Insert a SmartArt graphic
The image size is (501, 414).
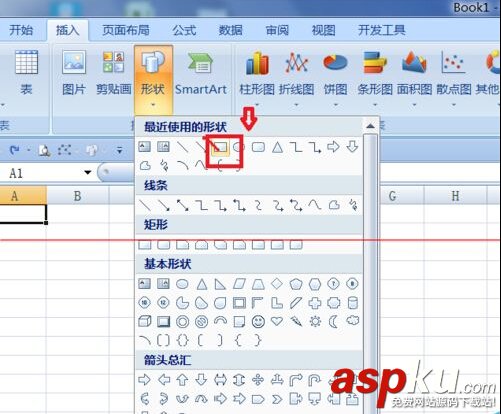tap(201, 73)
